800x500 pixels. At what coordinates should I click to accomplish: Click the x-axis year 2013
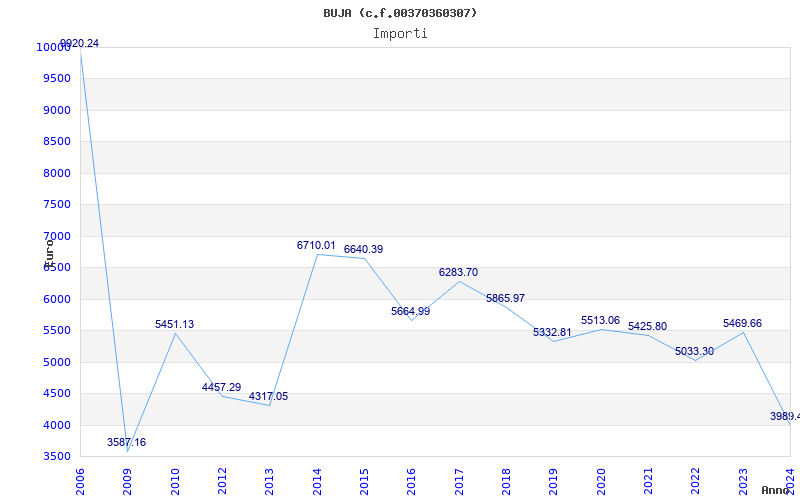tap(269, 482)
